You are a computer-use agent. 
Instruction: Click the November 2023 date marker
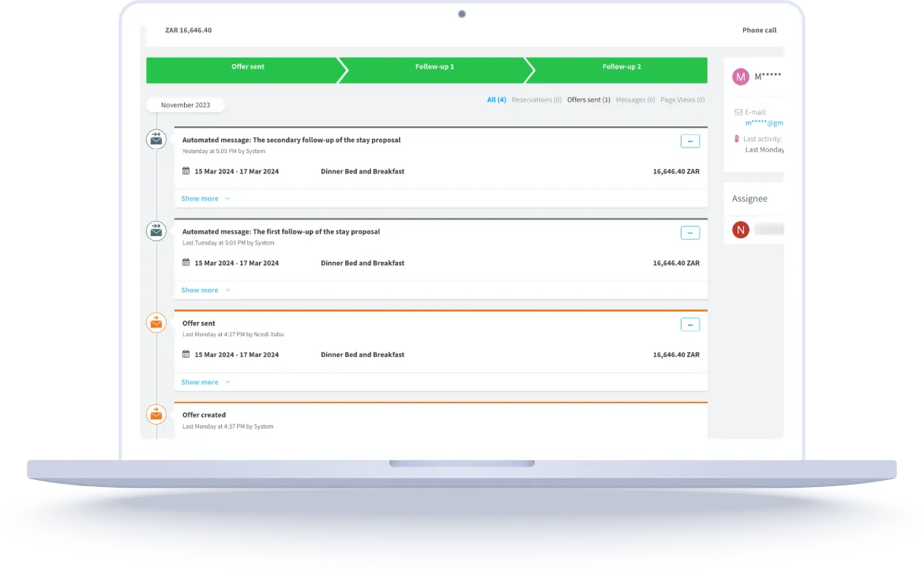pyautogui.click(x=185, y=105)
